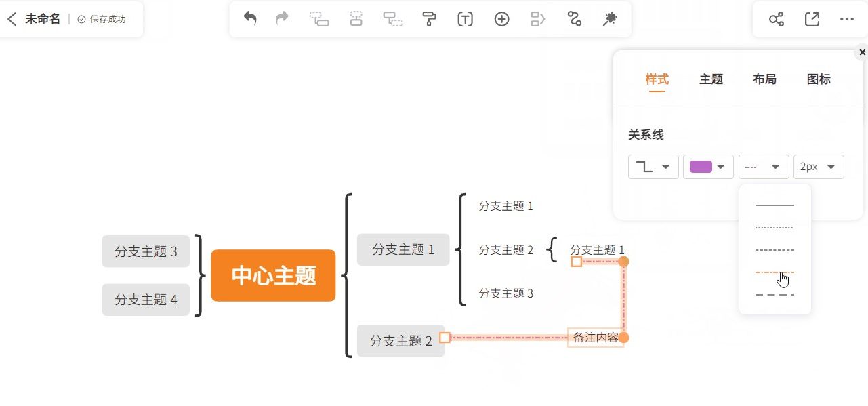
Task: Select the plain-text 分支主题 3 subtopic
Action: pos(505,293)
